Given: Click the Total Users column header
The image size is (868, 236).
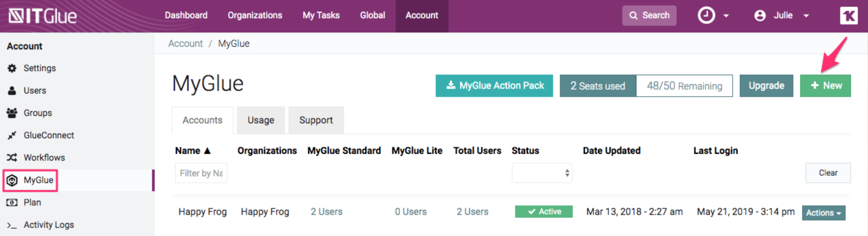Looking at the screenshot, I should [x=477, y=151].
